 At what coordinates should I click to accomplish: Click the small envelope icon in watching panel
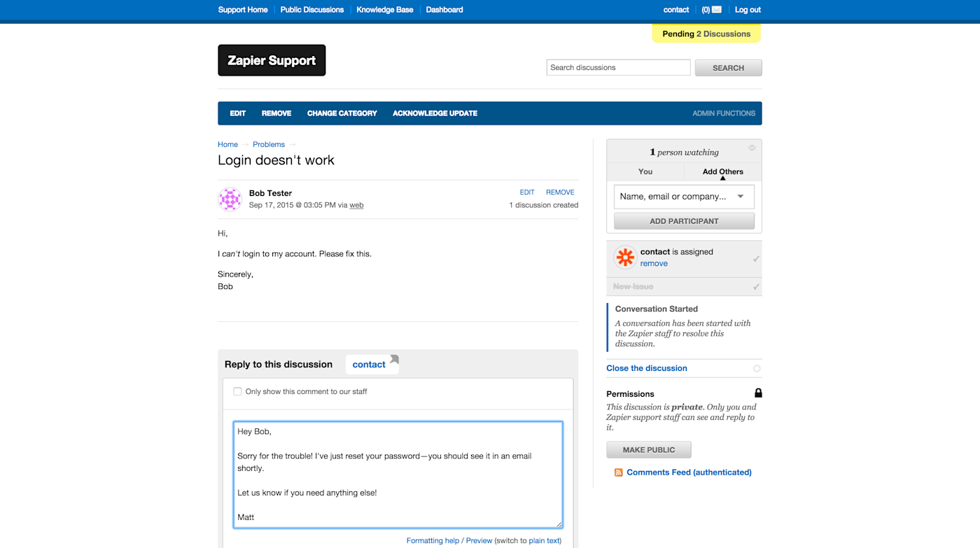[752, 148]
